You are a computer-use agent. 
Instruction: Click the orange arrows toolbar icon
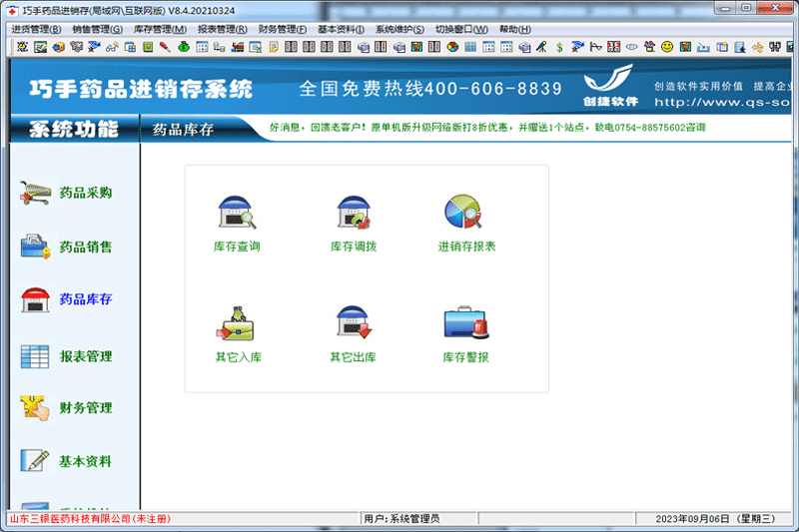(x=758, y=47)
